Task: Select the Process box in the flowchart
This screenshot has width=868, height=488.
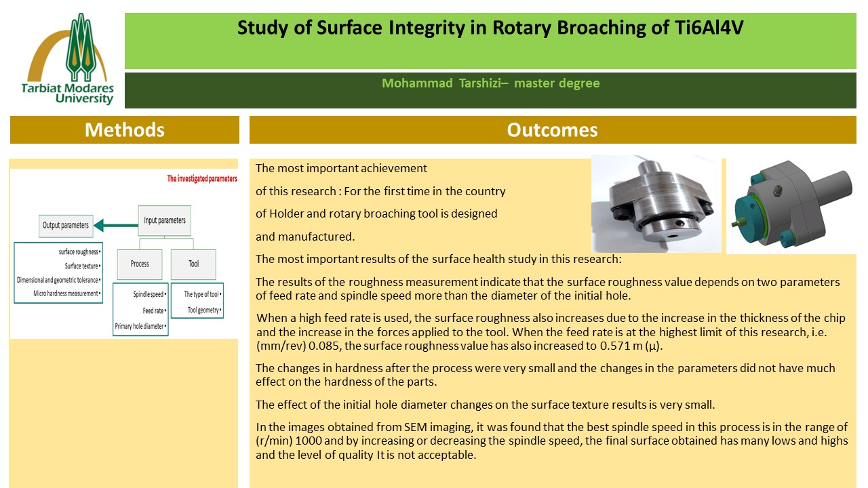Action: click(140, 264)
